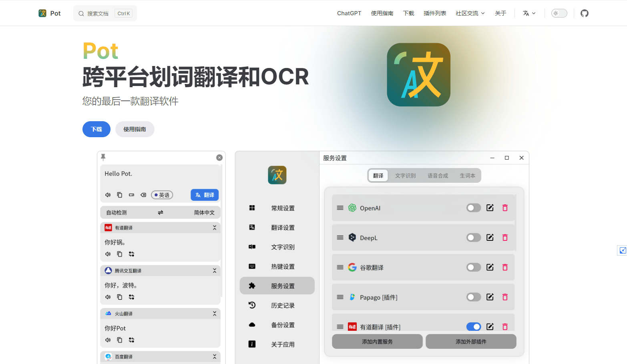The width and height of the screenshot is (627, 364).
Task: Enable the OpenAI service toggle
Action: [473, 208]
